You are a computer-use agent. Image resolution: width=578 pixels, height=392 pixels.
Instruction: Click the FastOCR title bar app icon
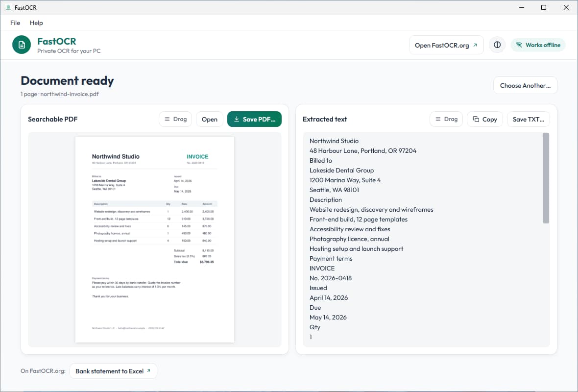(8, 7)
